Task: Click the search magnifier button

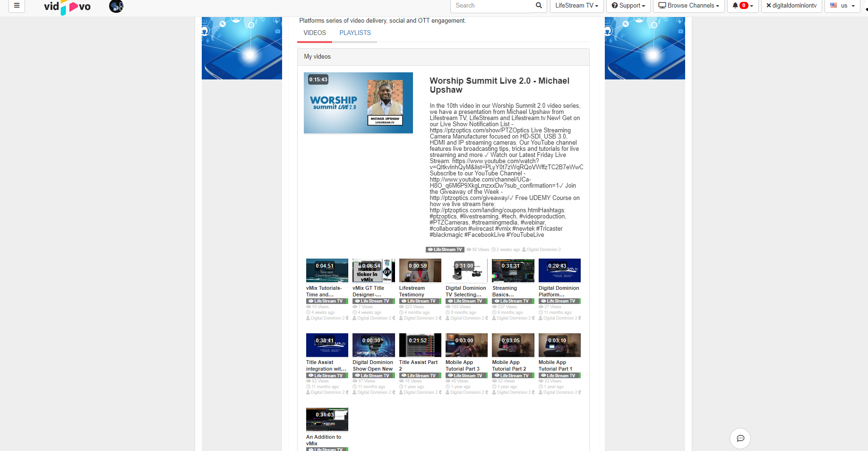Action: 539,6
